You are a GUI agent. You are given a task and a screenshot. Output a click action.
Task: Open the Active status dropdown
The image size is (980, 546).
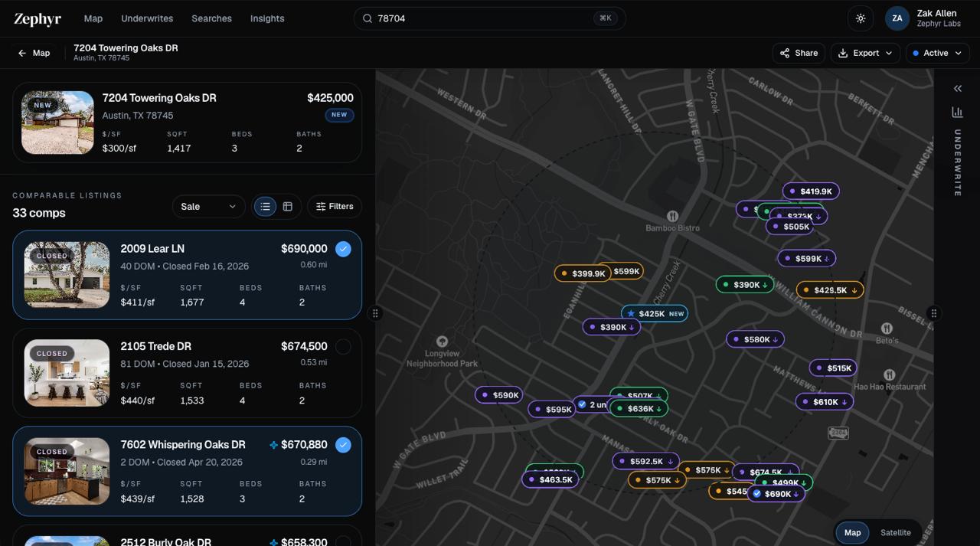coord(937,53)
